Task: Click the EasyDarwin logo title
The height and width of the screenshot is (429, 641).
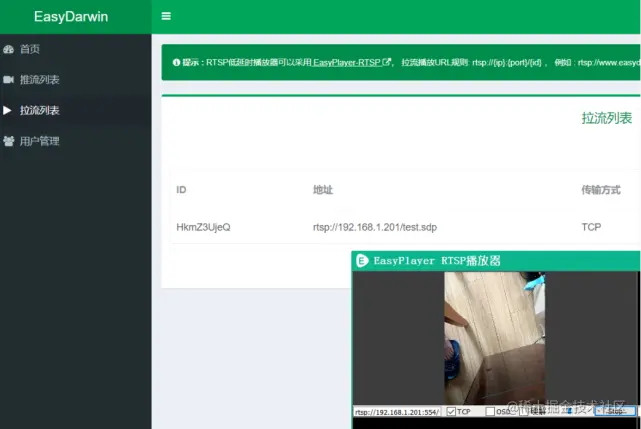Action: [x=71, y=17]
